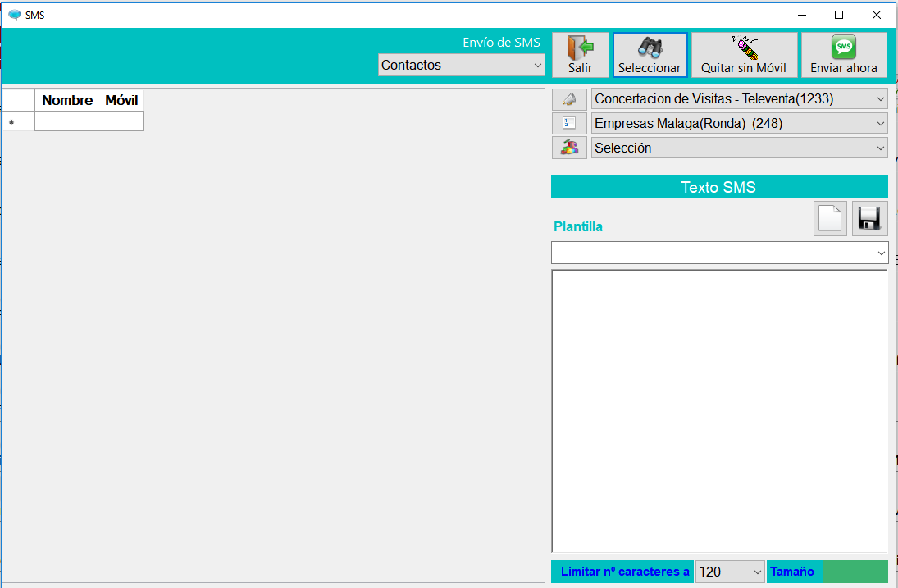
Task: Click the numbered list icon button
Action: (x=569, y=123)
